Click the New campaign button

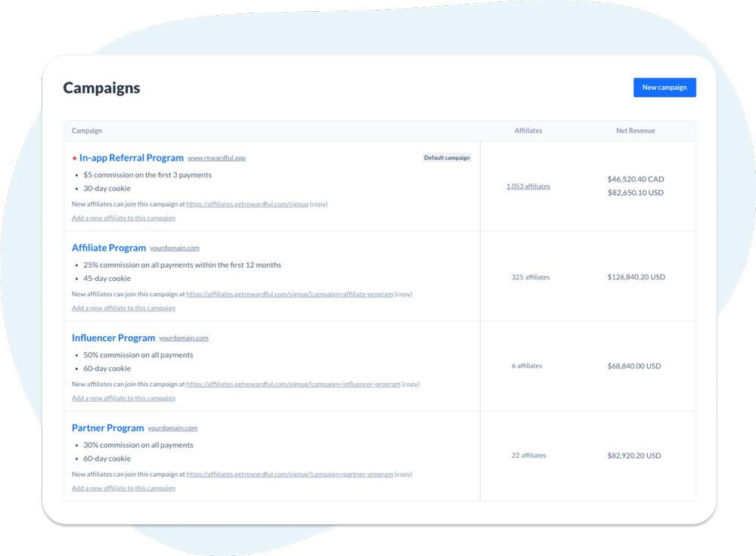[664, 88]
